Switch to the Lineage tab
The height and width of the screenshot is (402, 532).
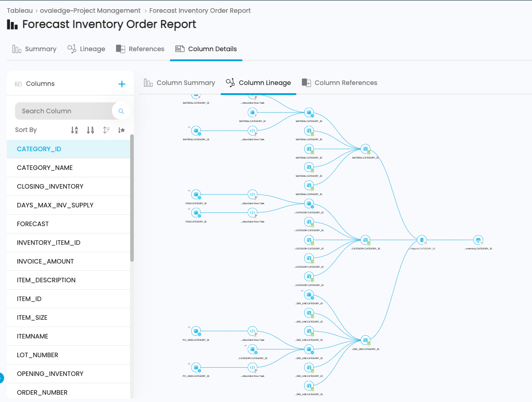[86, 49]
